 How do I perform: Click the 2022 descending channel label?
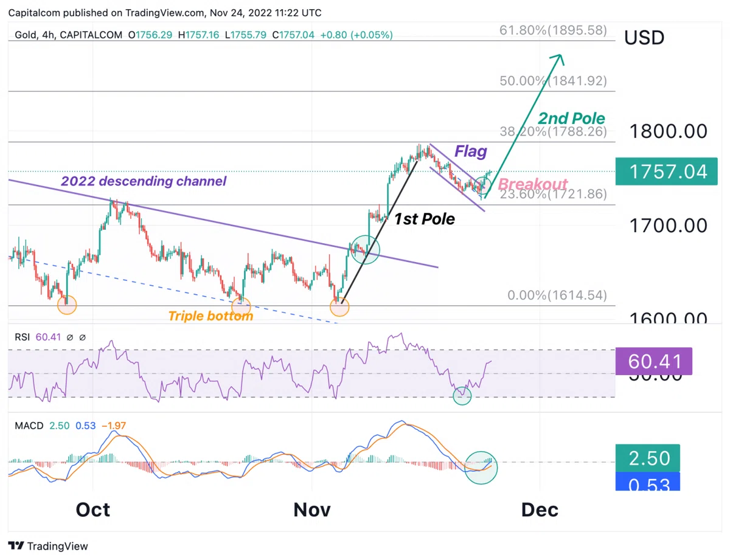tap(144, 181)
